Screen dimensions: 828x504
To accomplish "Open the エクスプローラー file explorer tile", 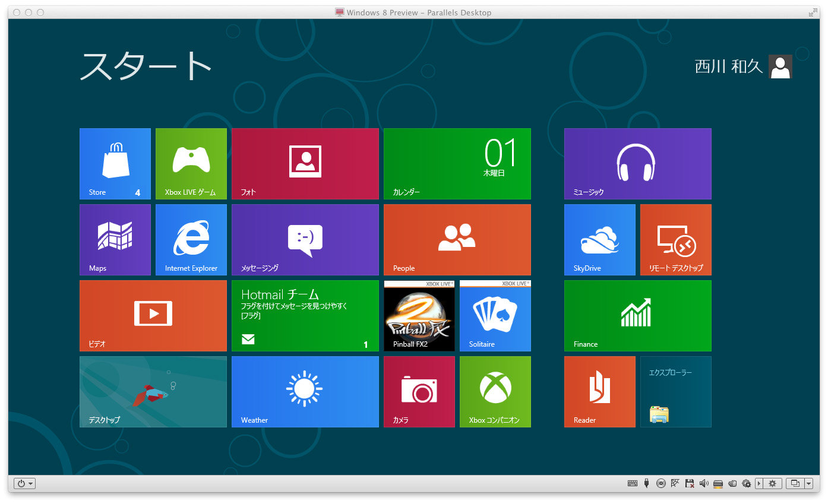I will pyautogui.click(x=676, y=392).
